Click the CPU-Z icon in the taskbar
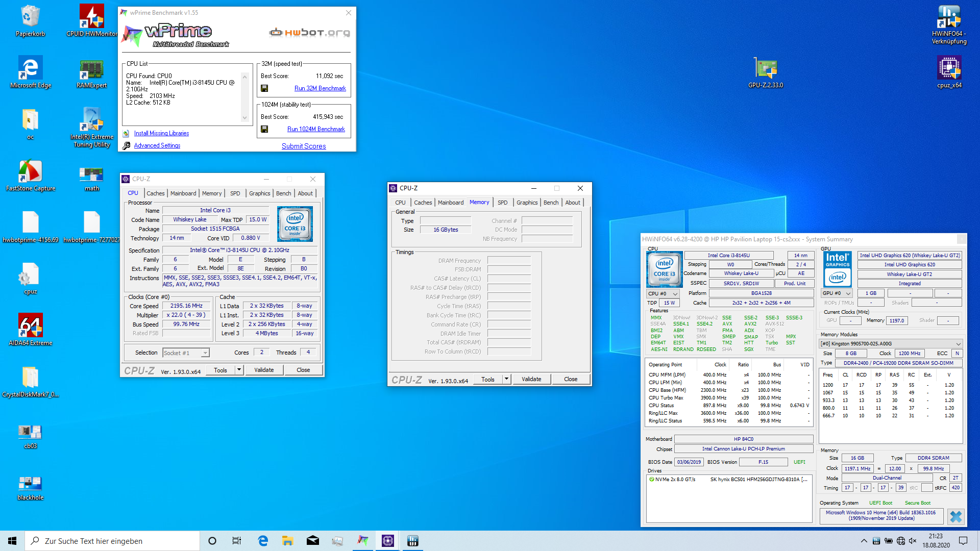Screen dimensions: 980x551 point(388,541)
